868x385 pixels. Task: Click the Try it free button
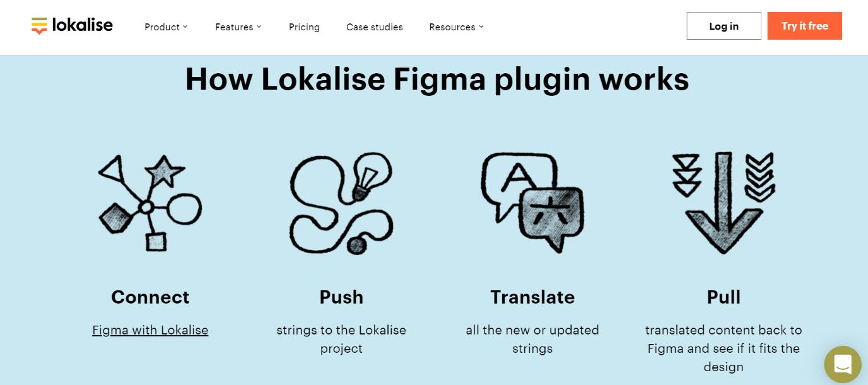click(x=804, y=26)
